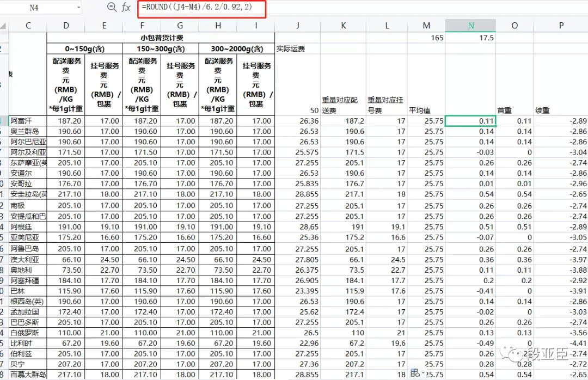588x380 pixels.
Task: Click the 首重 header cell
Action: pyautogui.click(x=514, y=85)
